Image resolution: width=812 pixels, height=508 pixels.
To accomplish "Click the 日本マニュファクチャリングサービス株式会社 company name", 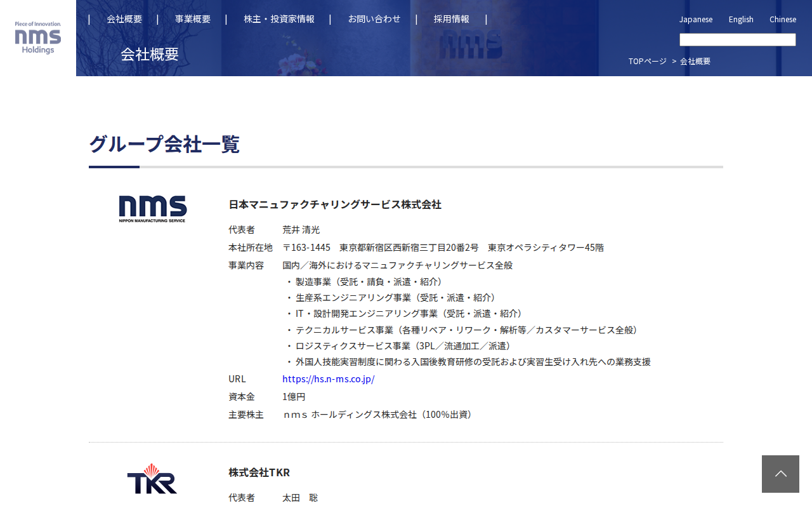I will [335, 204].
